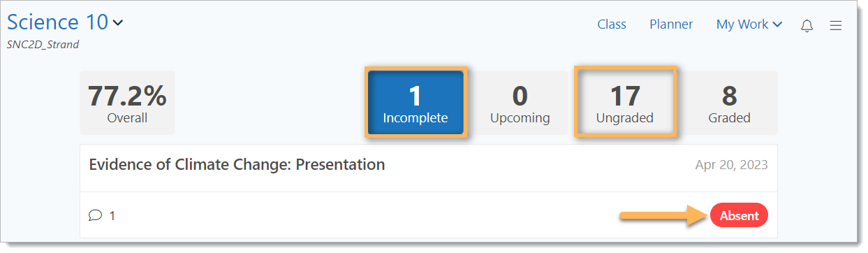The height and width of the screenshot is (253, 868).
Task: Click the Science 10 course title
Action: 58,22
